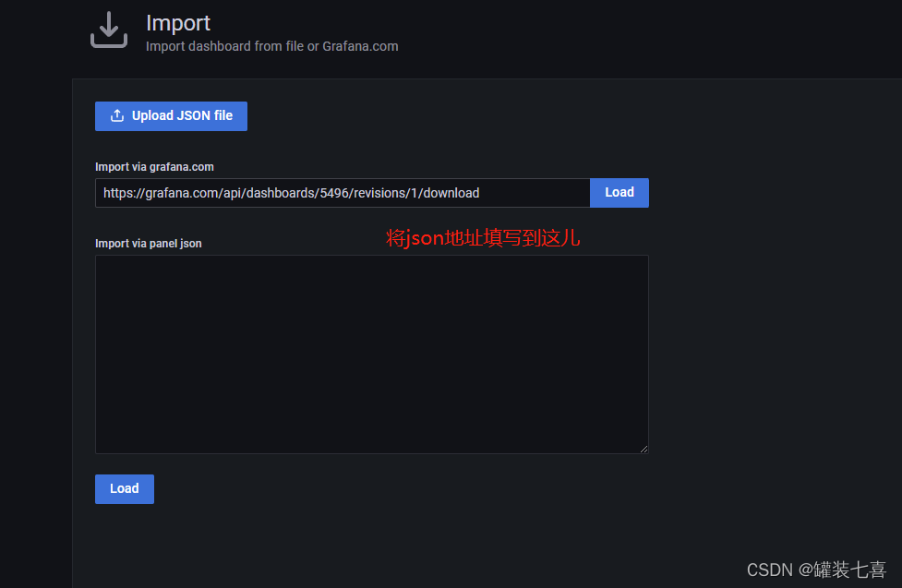Click the Import download icon in header
Image resolution: width=902 pixels, height=588 pixels.
[109, 30]
